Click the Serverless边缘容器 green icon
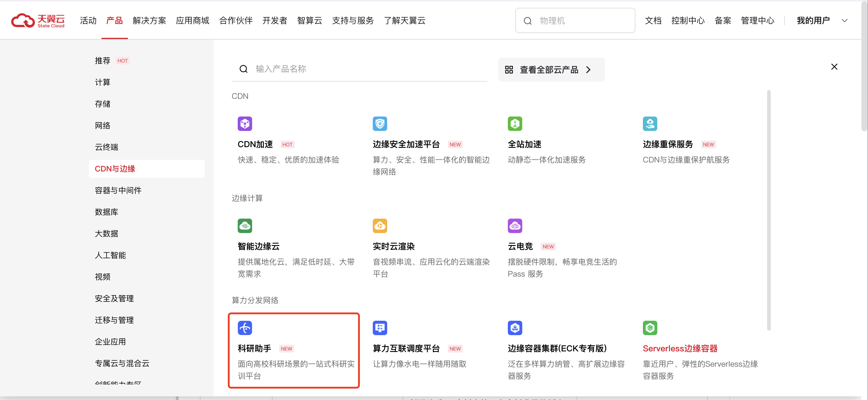868x400 pixels. click(x=650, y=328)
